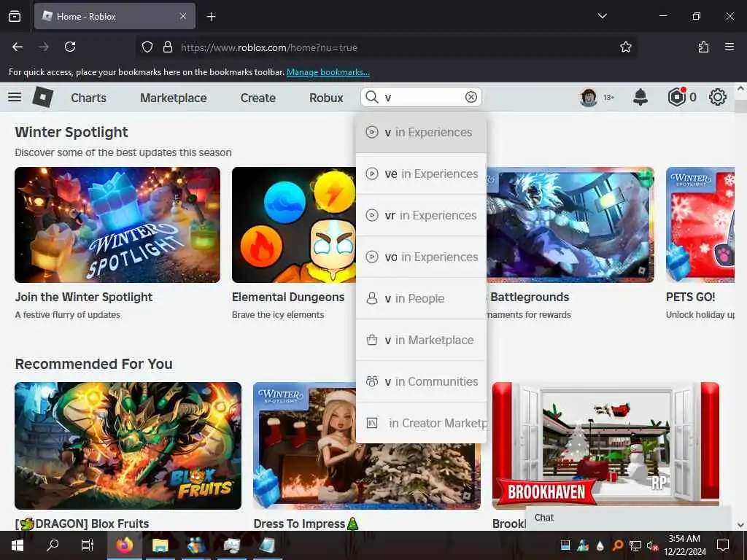The image size is (747, 560).
Task: Search 'v in Marketplace'
Action: pos(421,340)
